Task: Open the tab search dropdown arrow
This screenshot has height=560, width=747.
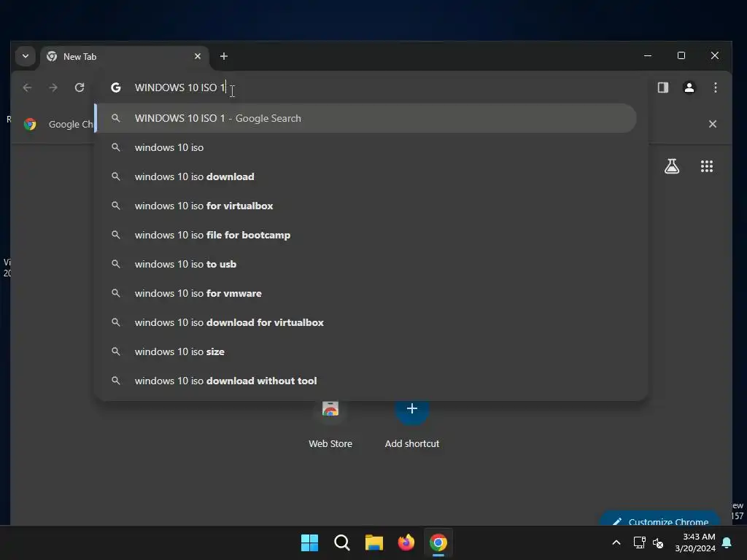Action: point(26,56)
